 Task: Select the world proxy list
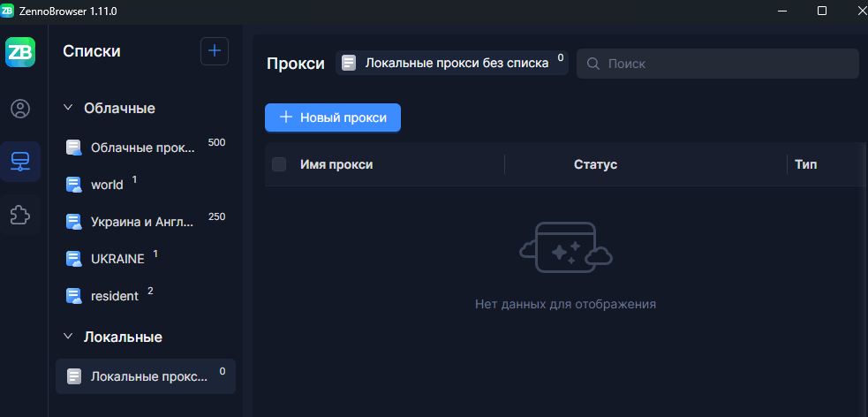coord(146,185)
